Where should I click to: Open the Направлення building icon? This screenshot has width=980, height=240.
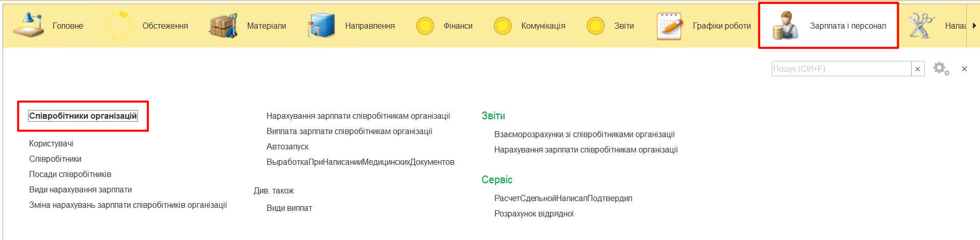click(x=321, y=26)
